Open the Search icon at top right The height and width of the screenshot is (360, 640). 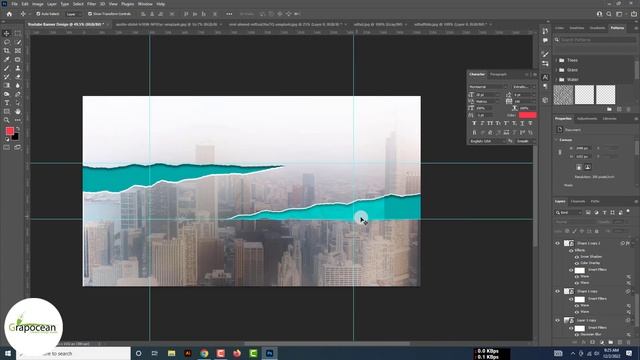[x=609, y=14]
